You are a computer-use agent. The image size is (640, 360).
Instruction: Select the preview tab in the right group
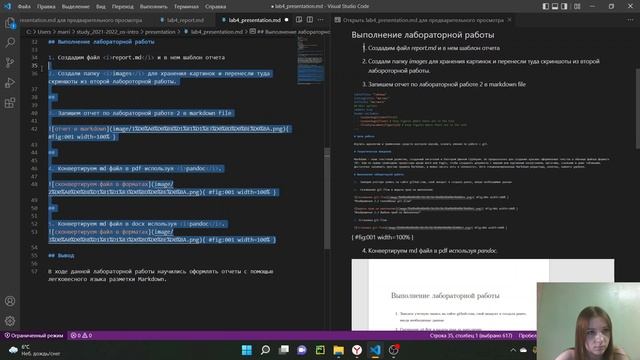point(423,20)
